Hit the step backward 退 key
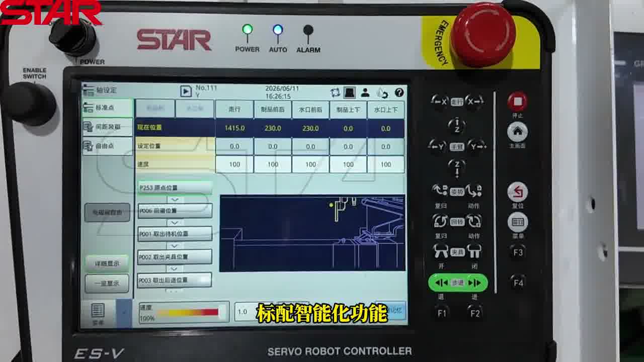The image size is (644, 362). [441, 283]
